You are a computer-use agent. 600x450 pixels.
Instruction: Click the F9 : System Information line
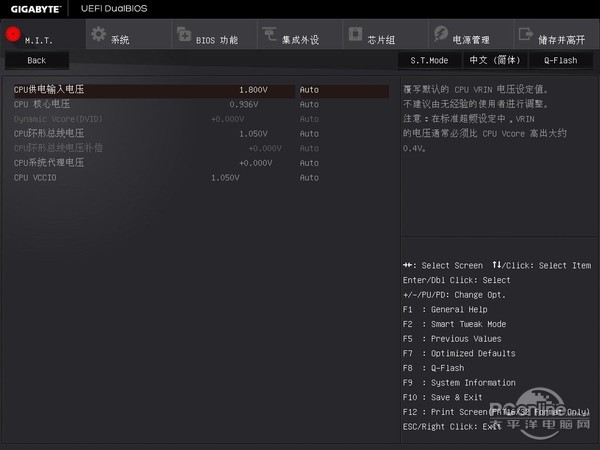tap(459, 383)
